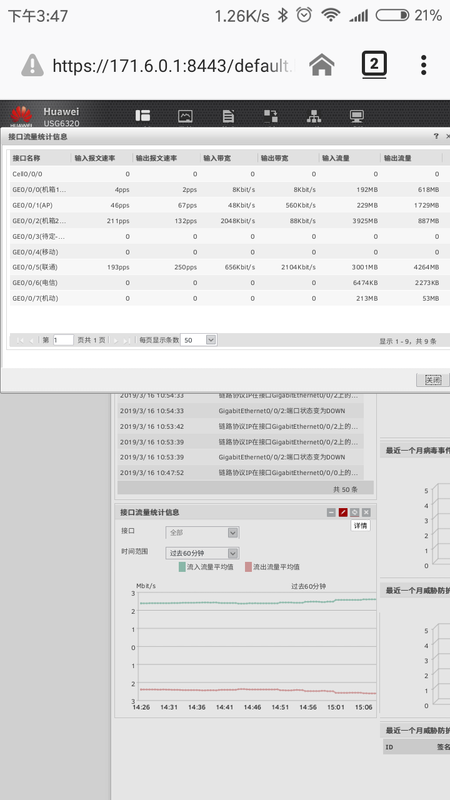450x800 pixels.
Task: Click the 显示 1 - 9, 共 9 条 status text
Action: tap(408, 341)
